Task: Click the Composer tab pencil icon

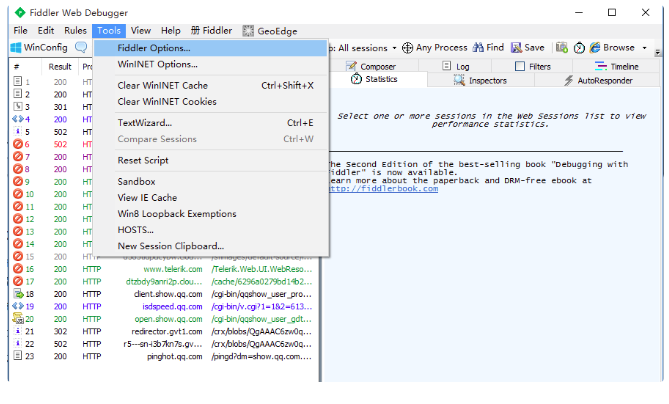Action: pyautogui.click(x=351, y=66)
